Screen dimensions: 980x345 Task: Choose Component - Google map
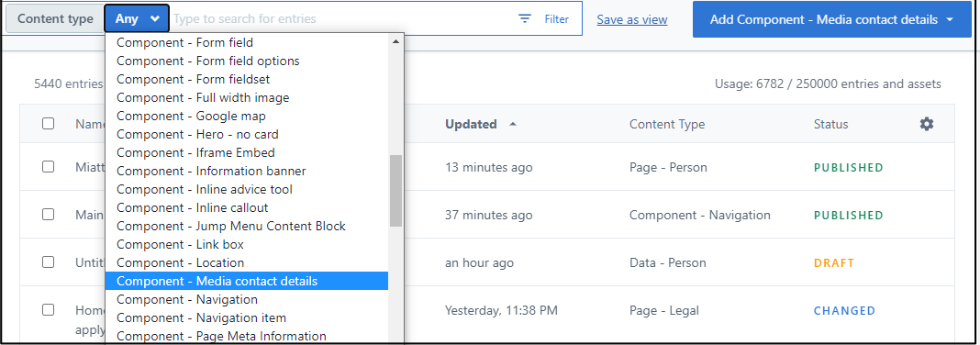coord(247,116)
